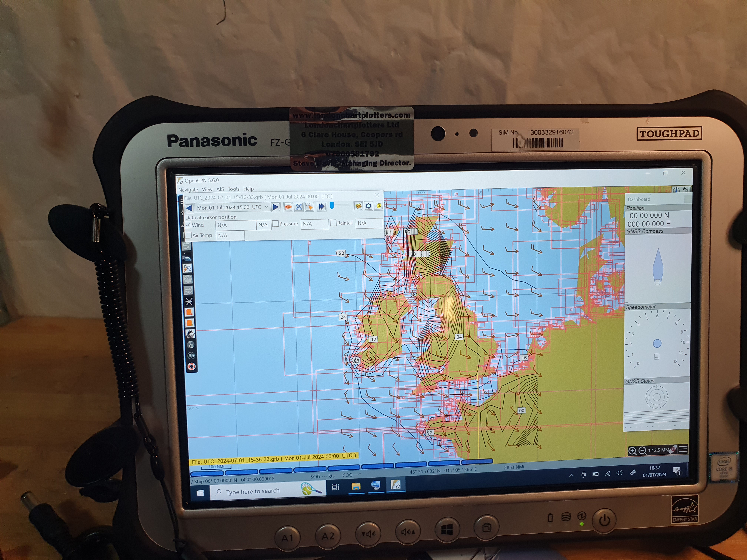The height and width of the screenshot is (560, 747).
Task: Uncheck the Wind checkbox
Action: coord(188,225)
